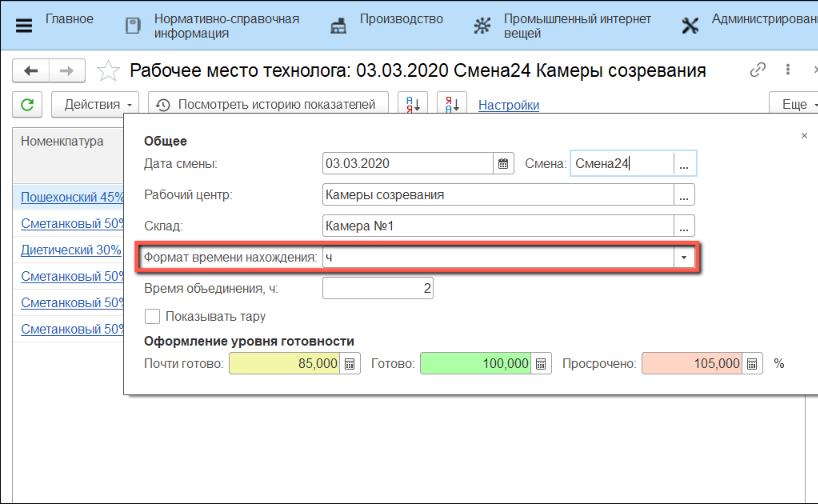This screenshot has height=504, width=818.
Task: Copy the page link with the chain icon
Action: click(x=758, y=71)
